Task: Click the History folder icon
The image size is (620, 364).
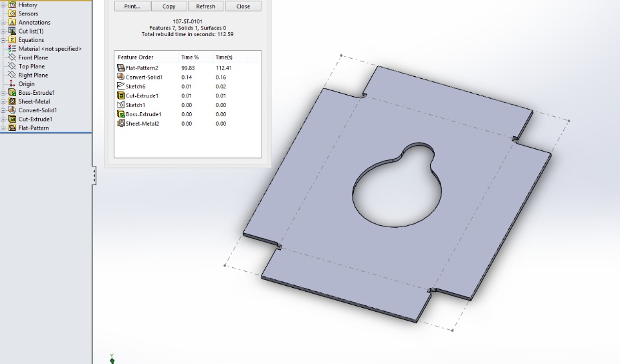Action: coord(12,5)
